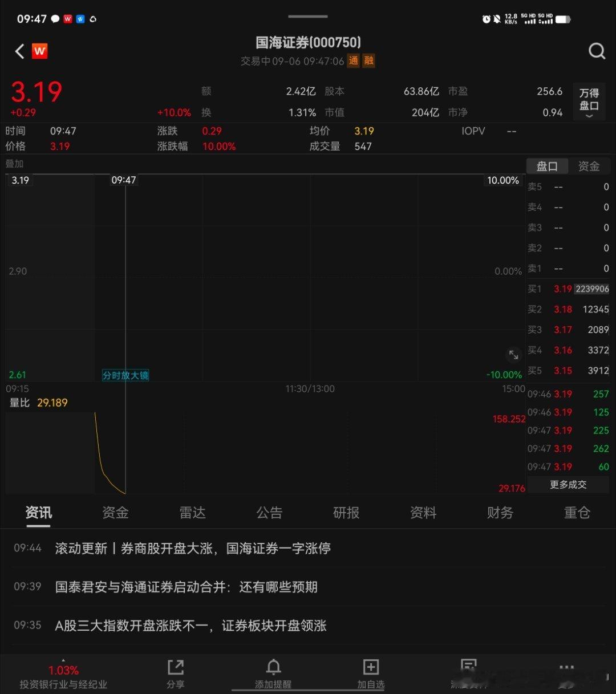Tap the bell icon for 添加提醒
Image resolution: width=616 pixels, height=694 pixels.
pos(273,667)
